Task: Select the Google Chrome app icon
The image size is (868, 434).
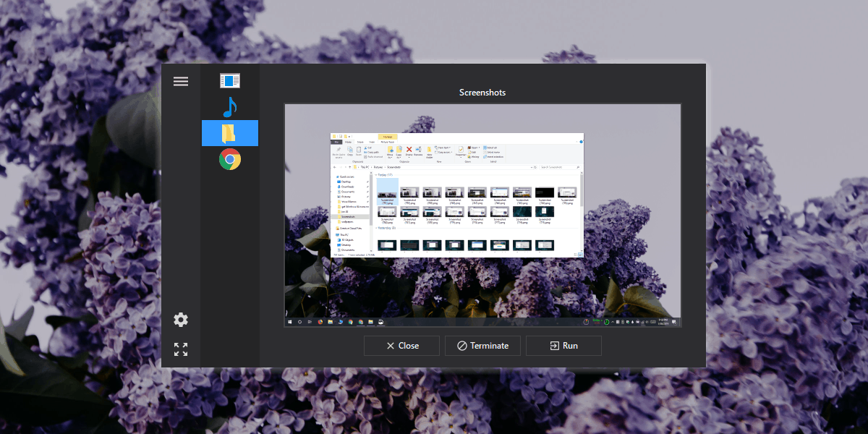Action: (x=230, y=159)
